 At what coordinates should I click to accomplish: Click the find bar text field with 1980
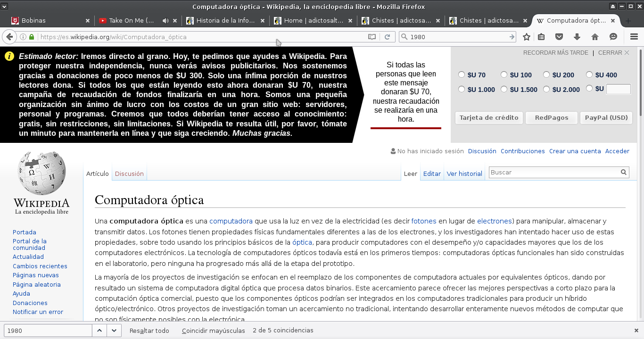[48, 331]
